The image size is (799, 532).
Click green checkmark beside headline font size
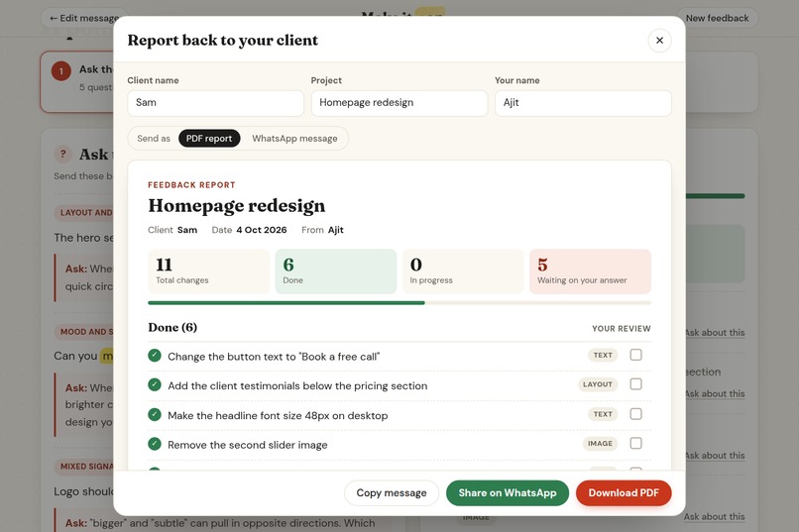(155, 415)
